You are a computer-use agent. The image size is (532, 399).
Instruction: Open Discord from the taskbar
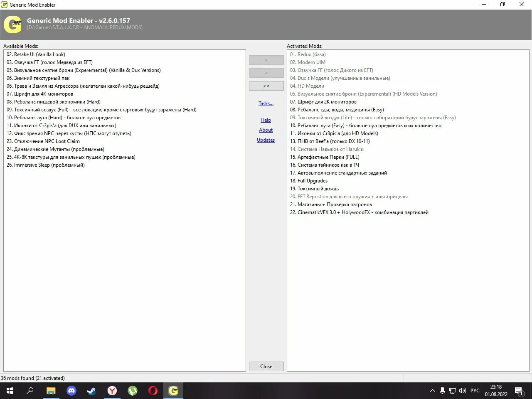71,391
